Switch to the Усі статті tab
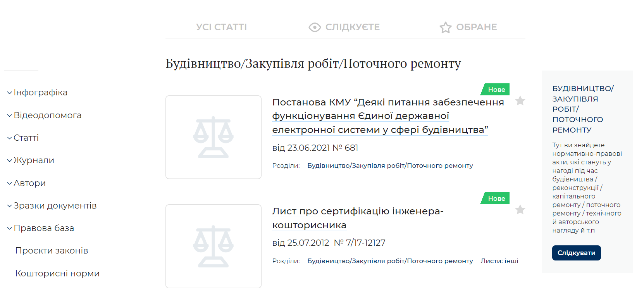The width and height of the screenshot is (644, 288). pos(221,27)
